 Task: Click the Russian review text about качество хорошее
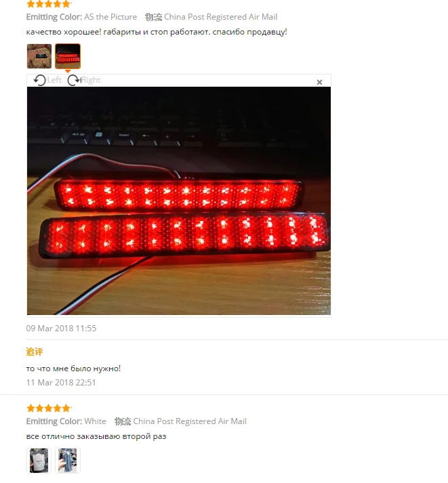(157, 32)
